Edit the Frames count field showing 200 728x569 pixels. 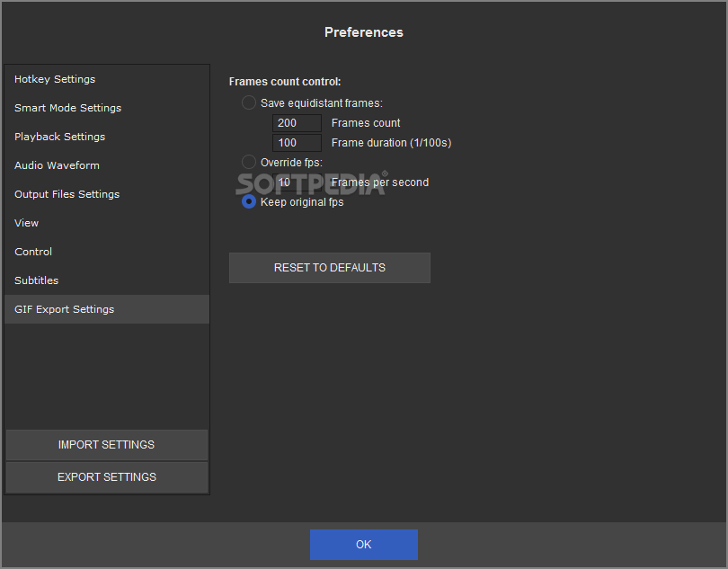(x=297, y=123)
